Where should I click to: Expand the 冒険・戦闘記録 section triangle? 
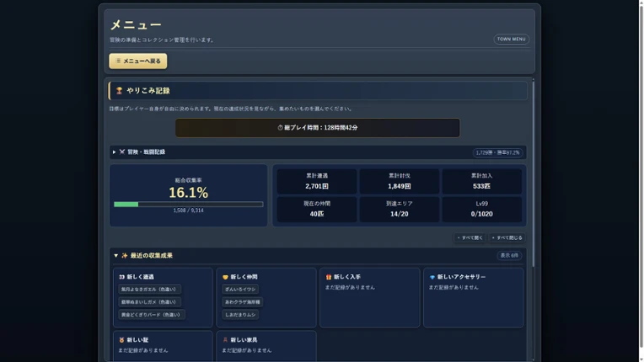(x=114, y=152)
